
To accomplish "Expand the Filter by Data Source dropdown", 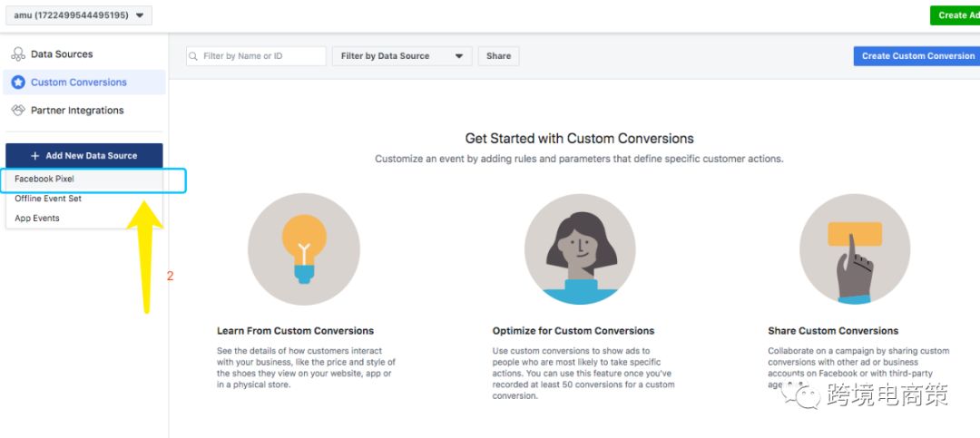I will click(402, 56).
